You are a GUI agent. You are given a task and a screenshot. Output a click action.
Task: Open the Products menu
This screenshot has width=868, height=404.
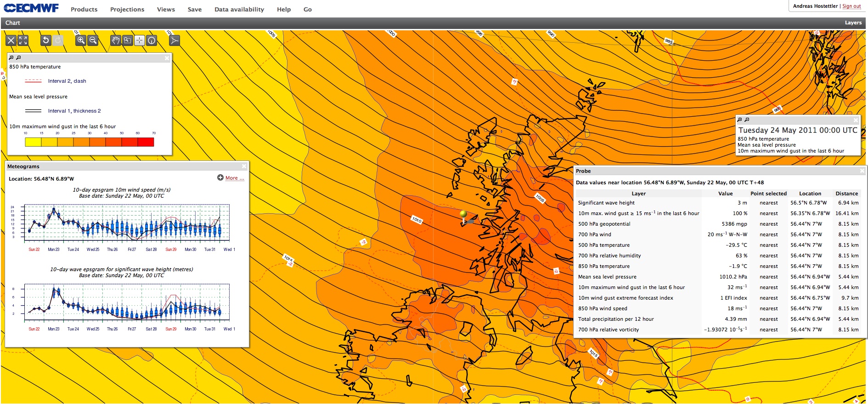(x=84, y=9)
